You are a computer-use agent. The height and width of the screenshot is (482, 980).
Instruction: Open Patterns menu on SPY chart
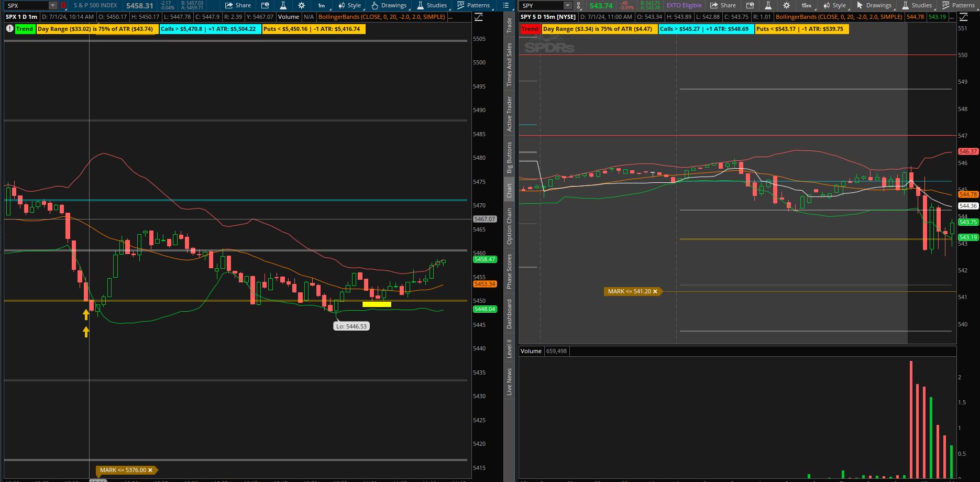959,5
